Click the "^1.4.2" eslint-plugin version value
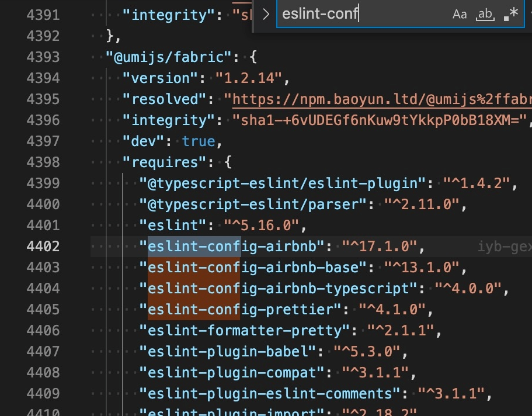This screenshot has width=532, height=416. tap(477, 183)
